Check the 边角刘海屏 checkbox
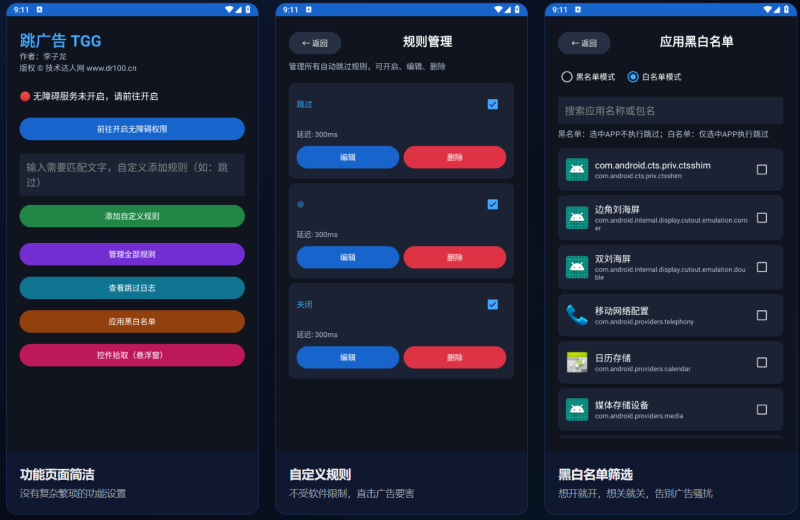800x520 pixels. 762,218
